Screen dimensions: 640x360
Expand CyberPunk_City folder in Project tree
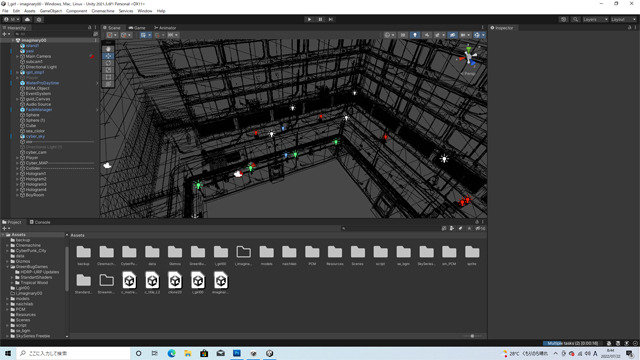7,251
